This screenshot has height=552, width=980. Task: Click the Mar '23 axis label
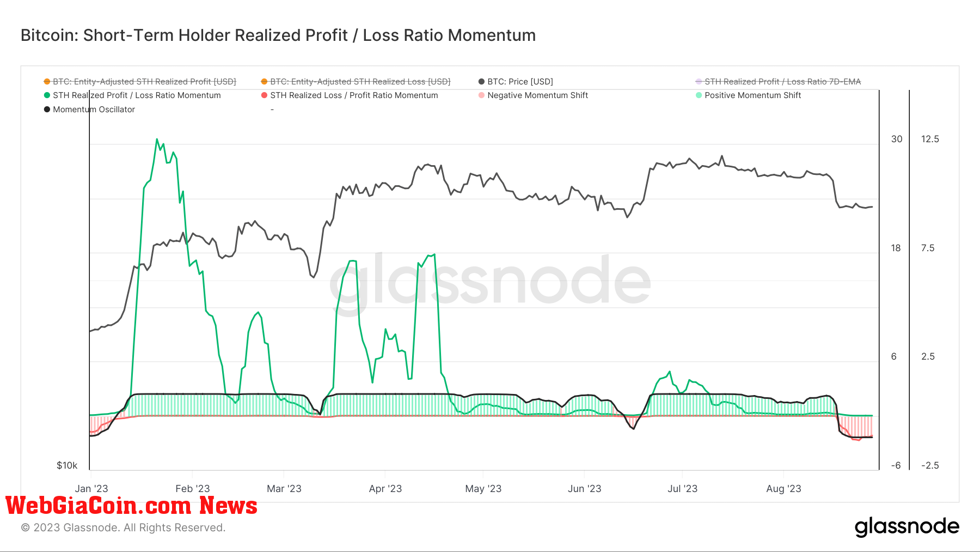284,489
